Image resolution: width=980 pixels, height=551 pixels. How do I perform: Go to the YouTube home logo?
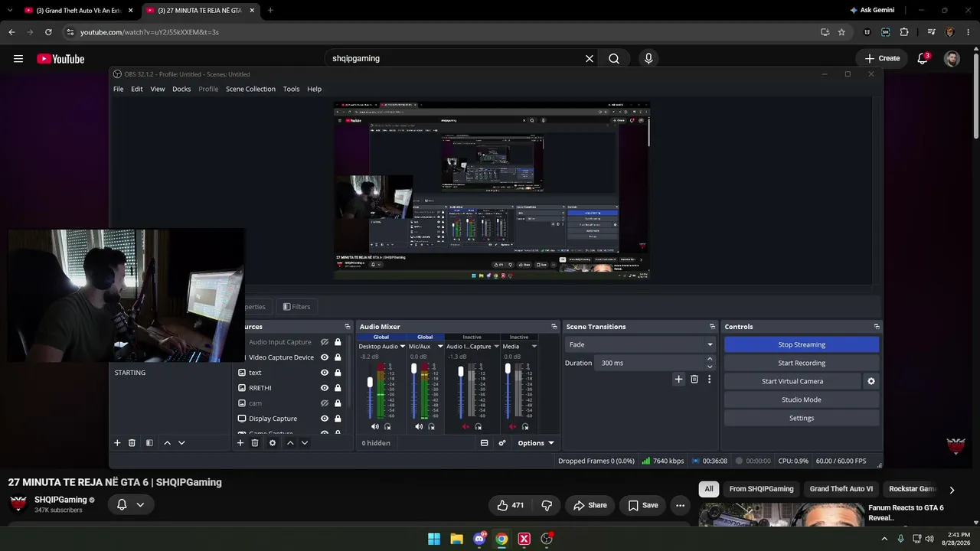60,59
